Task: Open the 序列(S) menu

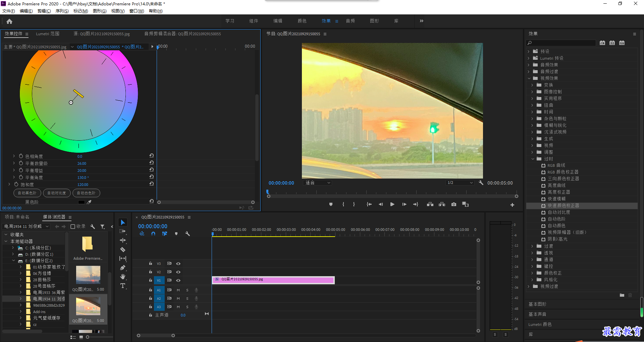Action: [62, 11]
